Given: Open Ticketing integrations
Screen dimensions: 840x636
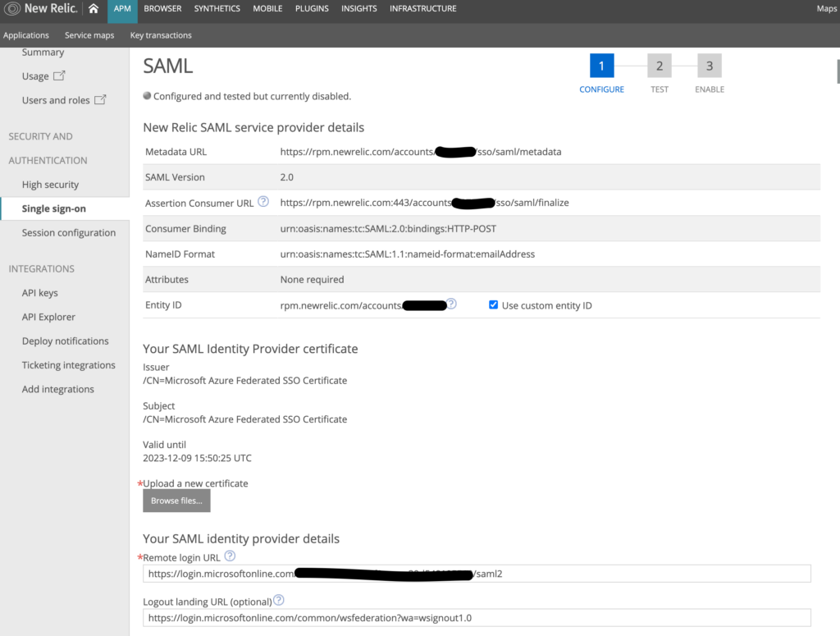Looking at the screenshot, I should pyautogui.click(x=69, y=365).
